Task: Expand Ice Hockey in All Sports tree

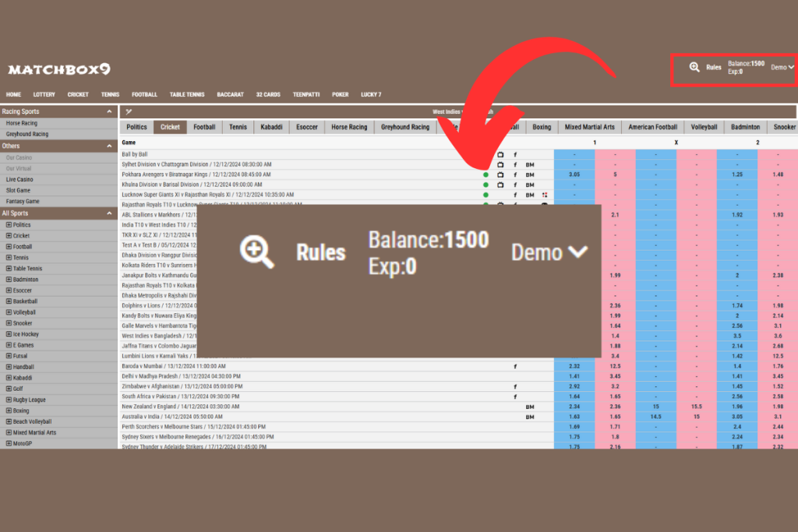Action: (x=9, y=334)
